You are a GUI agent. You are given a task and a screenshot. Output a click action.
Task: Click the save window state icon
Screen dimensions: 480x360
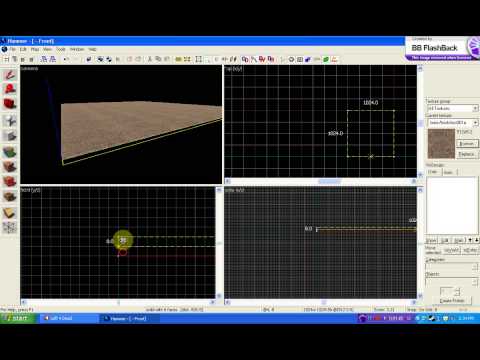pos(52,59)
